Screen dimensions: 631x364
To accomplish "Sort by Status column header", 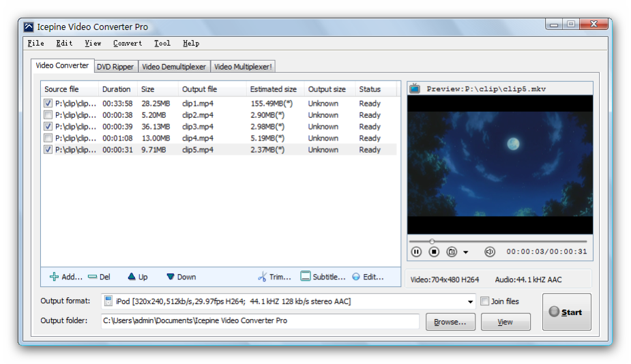I will coord(376,89).
